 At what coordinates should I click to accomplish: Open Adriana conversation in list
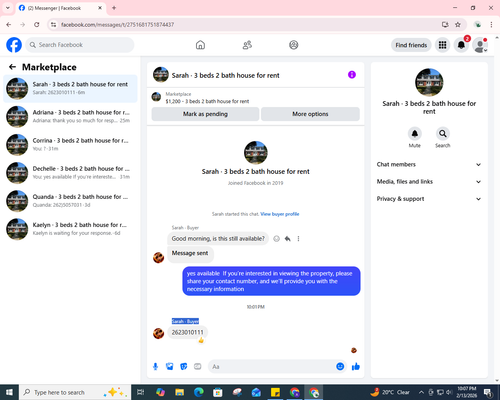coord(70,117)
